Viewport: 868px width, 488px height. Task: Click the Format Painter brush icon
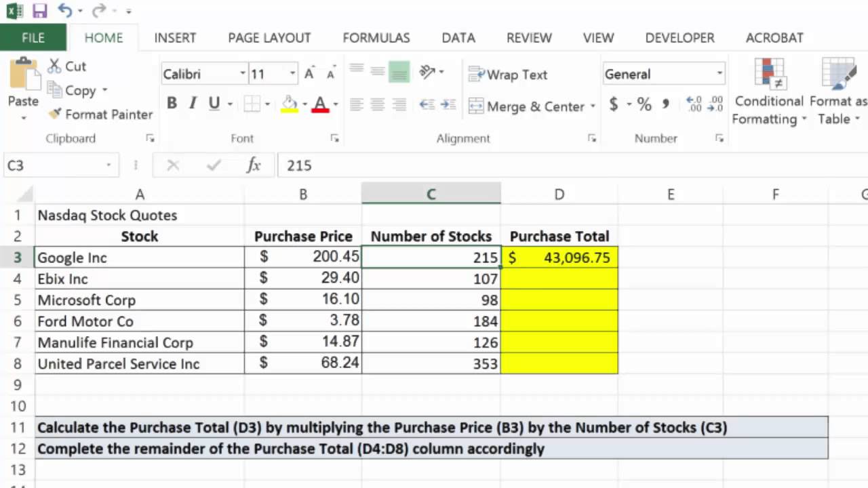55,115
